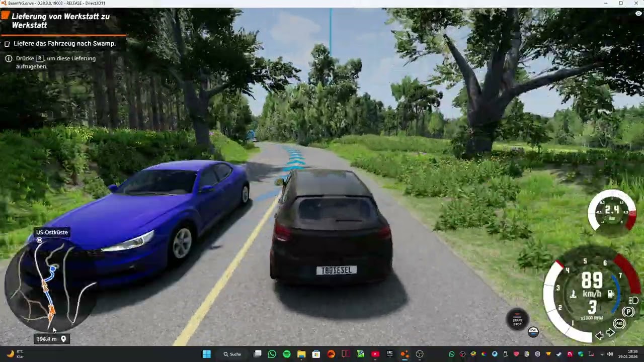Viewport: 644px width, 362px height.
Task: Click the red YouTube taskbar icon
Action: pyautogui.click(x=375, y=354)
